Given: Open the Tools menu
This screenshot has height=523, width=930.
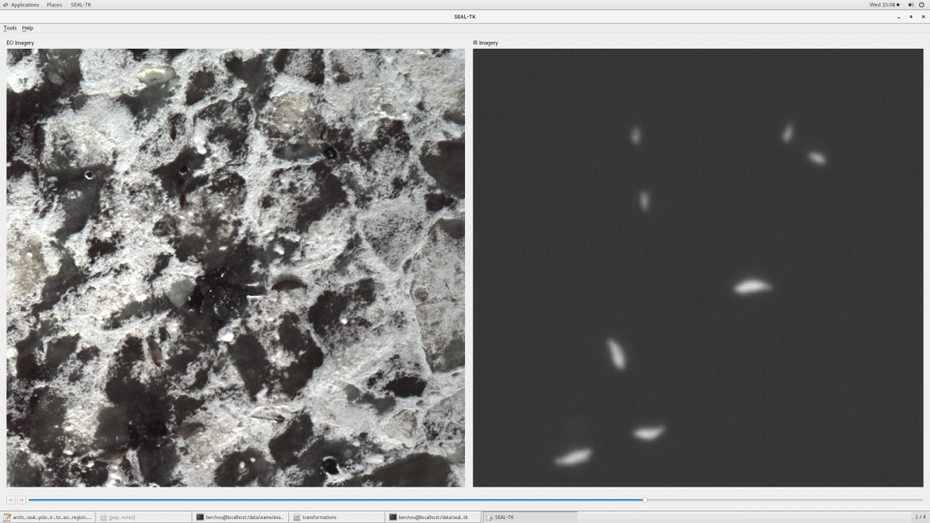Looking at the screenshot, I should point(10,28).
